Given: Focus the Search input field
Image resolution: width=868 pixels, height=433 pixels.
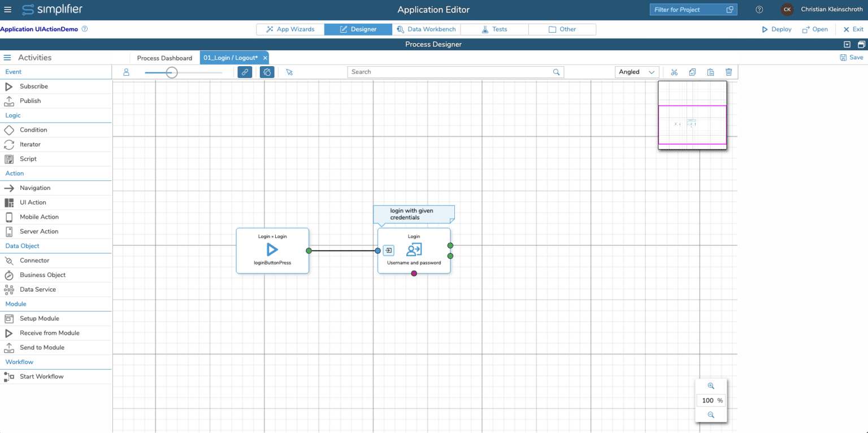Looking at the screenshot, I should tap(455, 72).
